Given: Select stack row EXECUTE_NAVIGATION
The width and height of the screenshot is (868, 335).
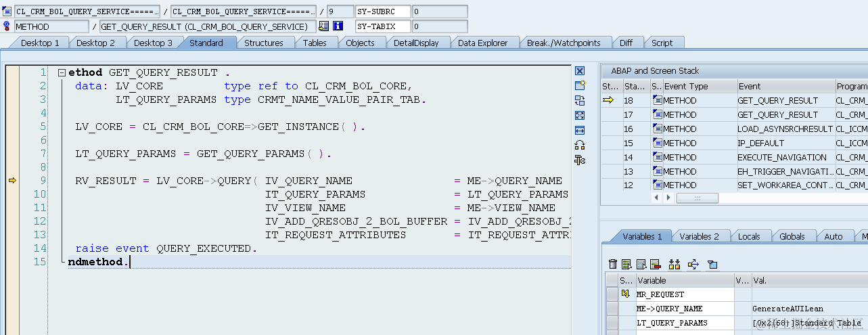Looking at the screenshot, I should click(x=734, y=157).
